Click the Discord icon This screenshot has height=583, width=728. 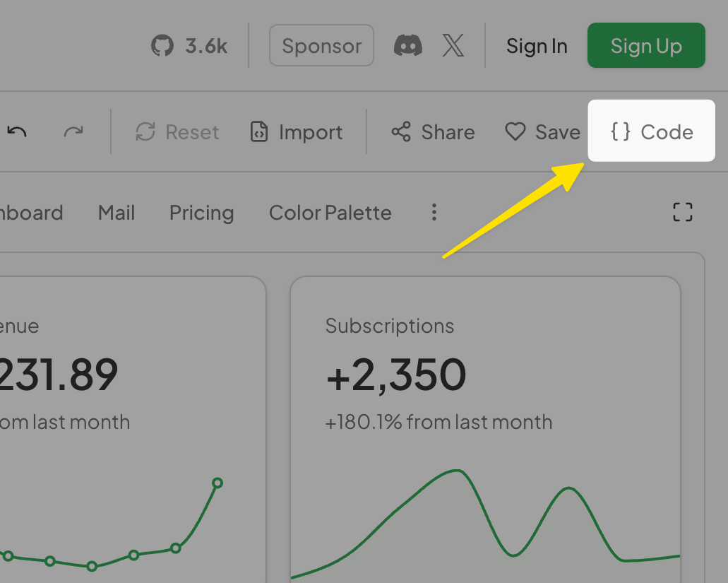408,46
